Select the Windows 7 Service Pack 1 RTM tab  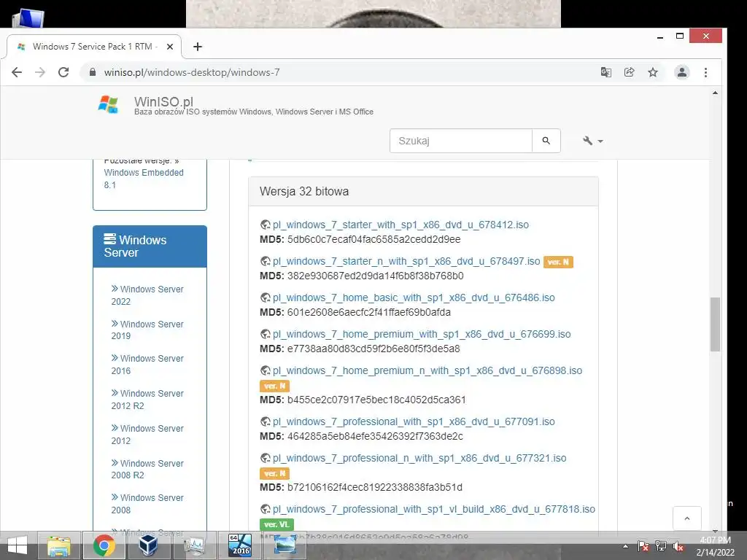(94, 47)
